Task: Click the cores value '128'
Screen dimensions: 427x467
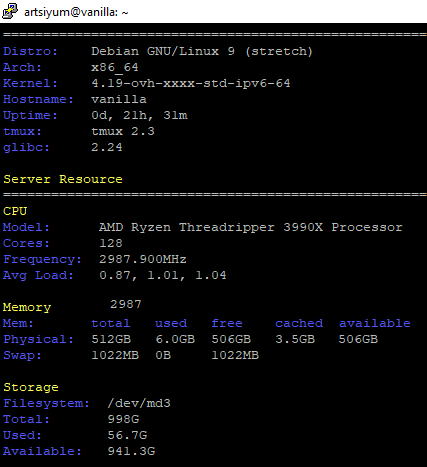Action: pos(111,243)
